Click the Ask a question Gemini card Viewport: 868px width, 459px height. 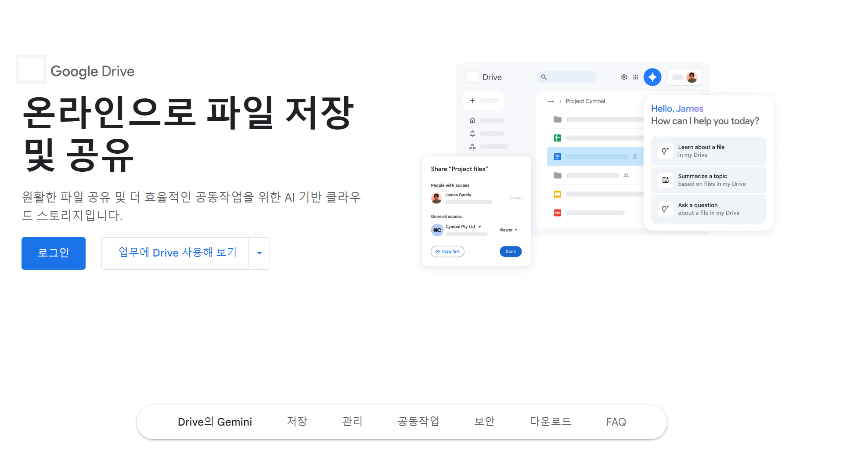click(708, 209)
